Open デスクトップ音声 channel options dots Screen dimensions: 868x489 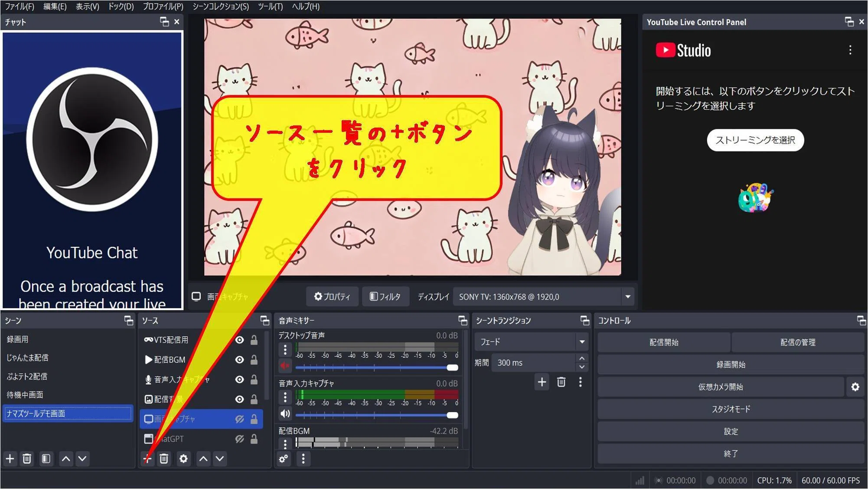[285, 349]
